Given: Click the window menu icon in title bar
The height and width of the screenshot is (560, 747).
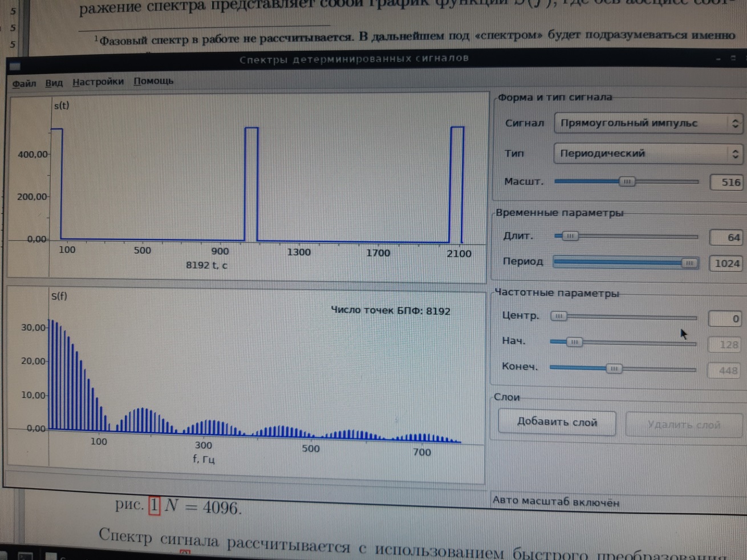Looking at the screenshot, I should pos(15,66).
